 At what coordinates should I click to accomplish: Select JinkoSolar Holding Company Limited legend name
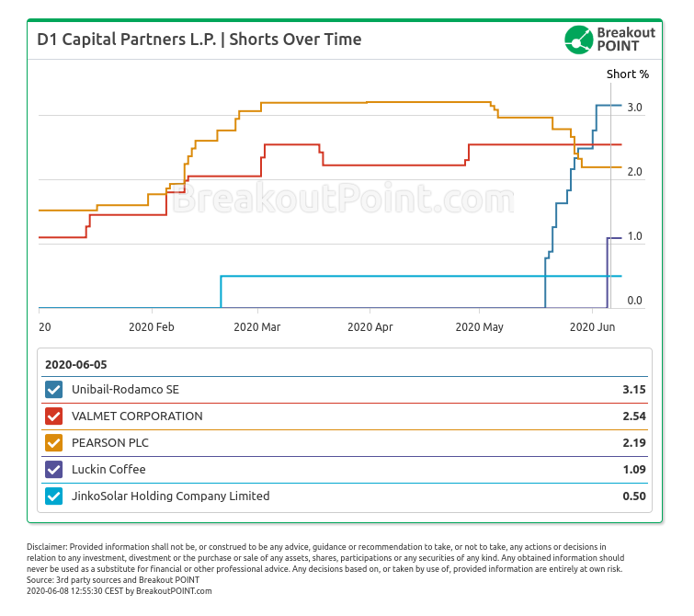tap(171, 496)
